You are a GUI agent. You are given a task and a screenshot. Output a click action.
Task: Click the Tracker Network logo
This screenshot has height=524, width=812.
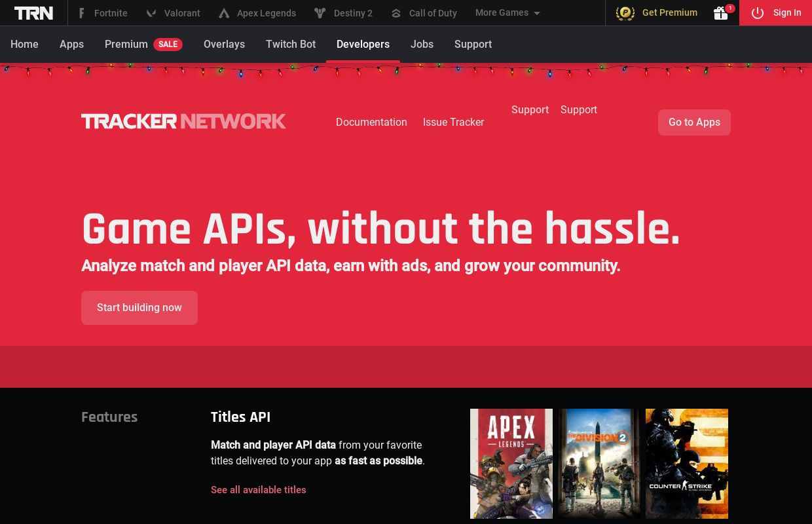pos(183,122)
